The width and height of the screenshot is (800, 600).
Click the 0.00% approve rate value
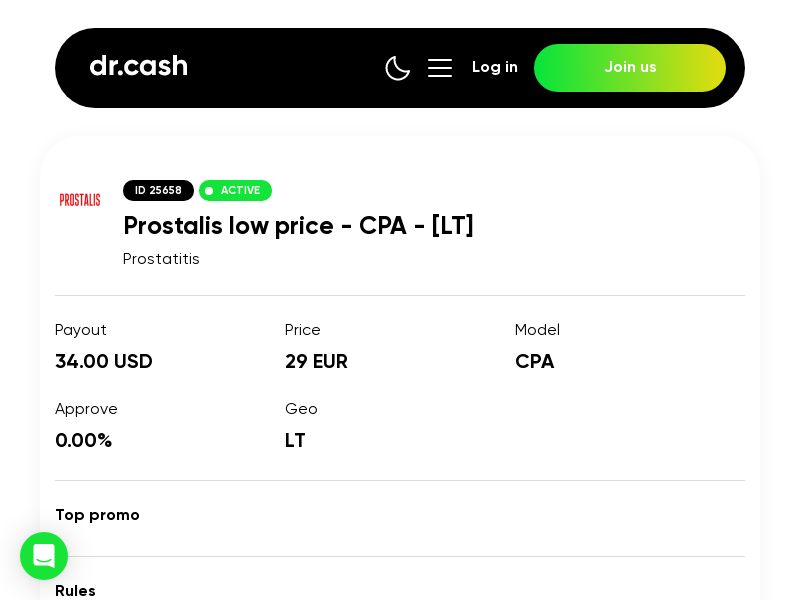84,440
